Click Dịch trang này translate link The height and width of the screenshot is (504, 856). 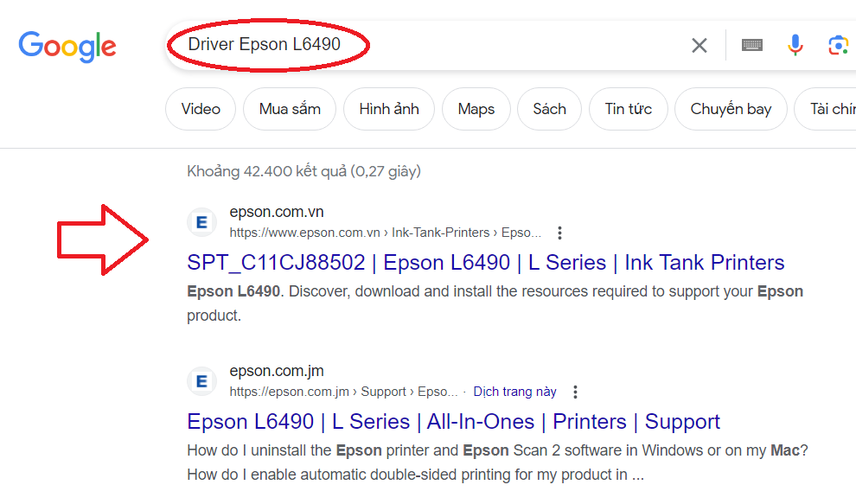515,392
